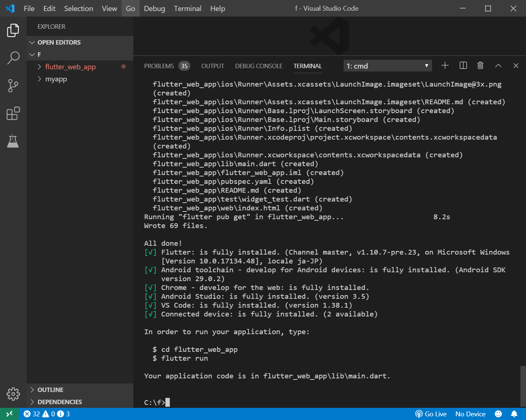
Task: Expand the flutter_web_app folder
Action: [70, 67]
